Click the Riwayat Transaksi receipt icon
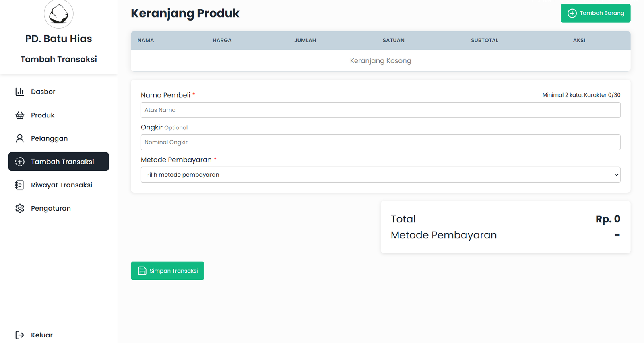 [20, 185]
